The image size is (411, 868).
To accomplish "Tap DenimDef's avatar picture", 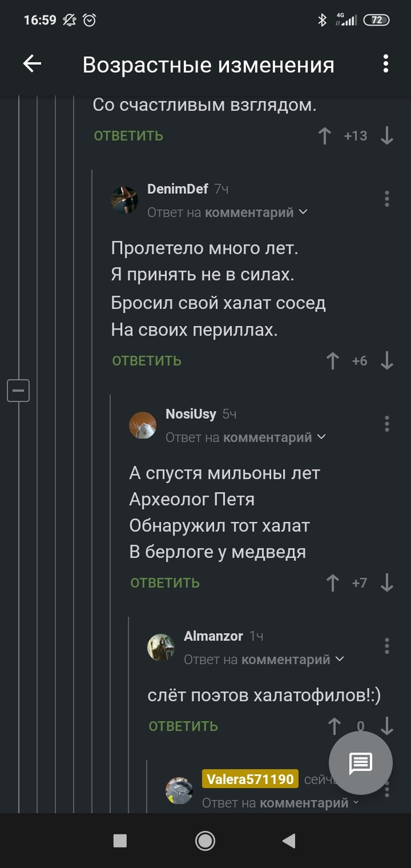I will [124, 200].
